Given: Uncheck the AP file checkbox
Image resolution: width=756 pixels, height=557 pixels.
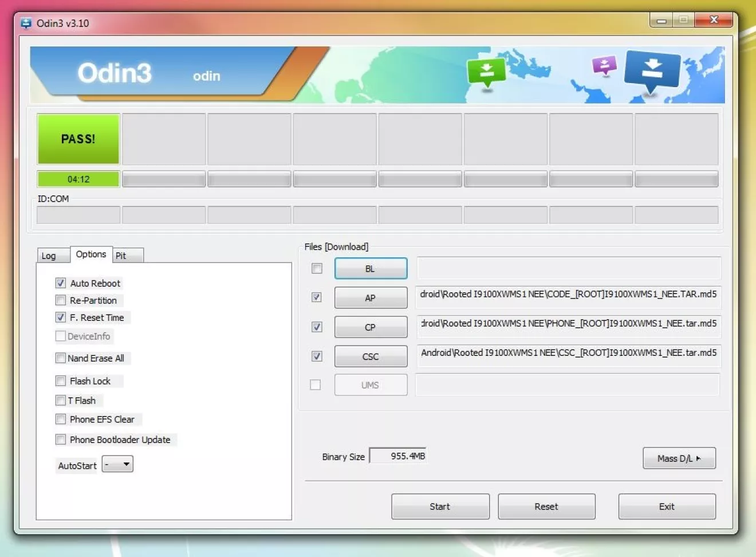Looking at the screenshot, I should 317,297.
